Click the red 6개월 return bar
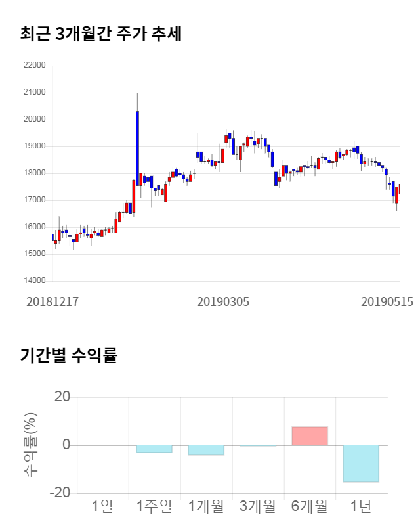Viewport: 420px width, 532px height. point(310,436)
